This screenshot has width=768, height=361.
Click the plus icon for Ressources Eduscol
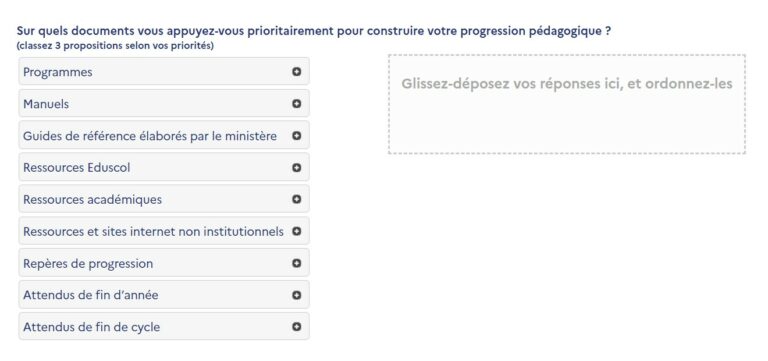[x=296, y=168]
